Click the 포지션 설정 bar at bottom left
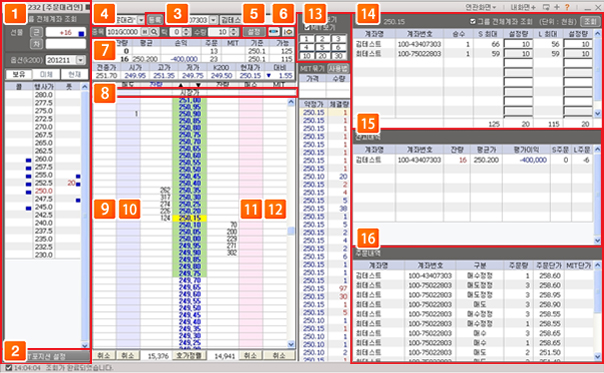 [x=48, y=356]
